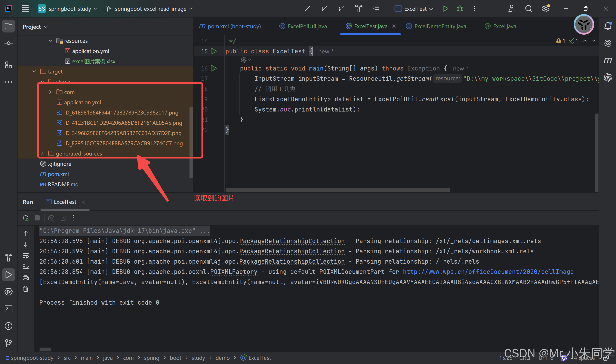Rerun ExcelTest in Run panel

(x=26, y=218)
